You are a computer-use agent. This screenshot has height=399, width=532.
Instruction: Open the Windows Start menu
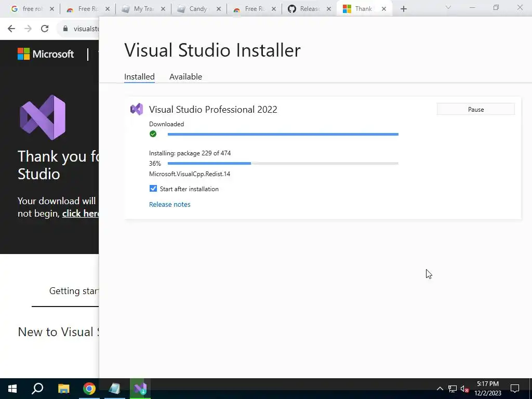pyautogui.click(x=12, y=389)
